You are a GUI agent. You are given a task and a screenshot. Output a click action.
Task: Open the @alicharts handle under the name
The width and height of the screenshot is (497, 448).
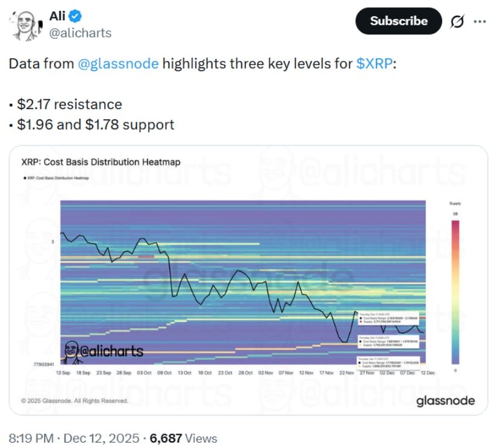click(79, 33)
